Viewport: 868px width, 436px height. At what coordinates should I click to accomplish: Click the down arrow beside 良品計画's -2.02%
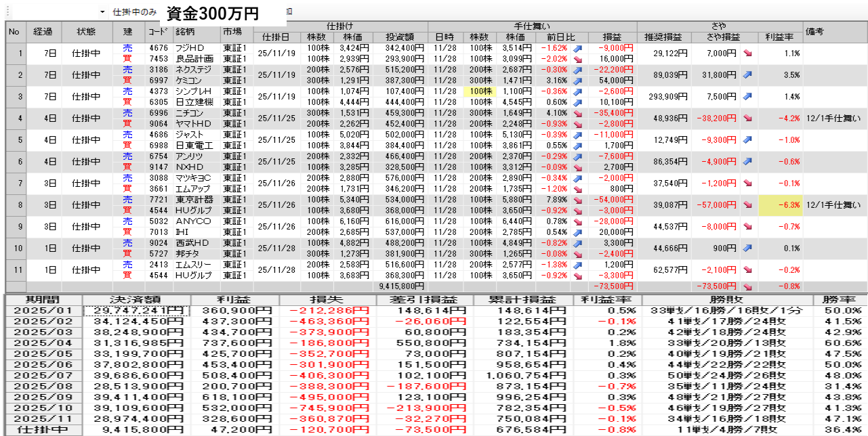pyautogui.click(x=578, y=59)
